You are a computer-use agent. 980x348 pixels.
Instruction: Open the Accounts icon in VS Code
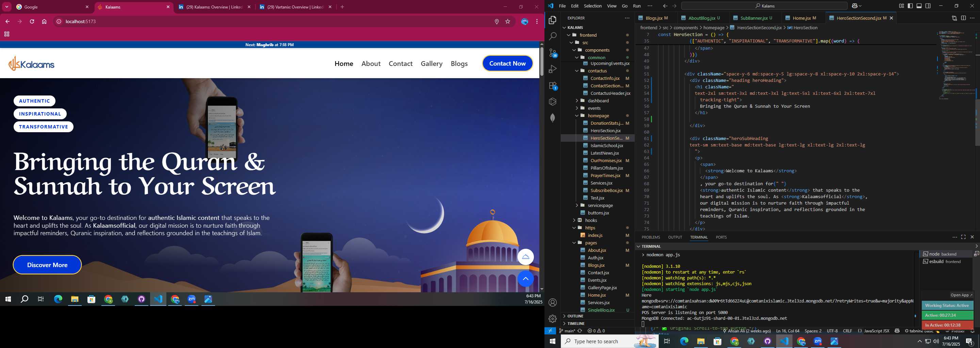[x=552, y=302]
